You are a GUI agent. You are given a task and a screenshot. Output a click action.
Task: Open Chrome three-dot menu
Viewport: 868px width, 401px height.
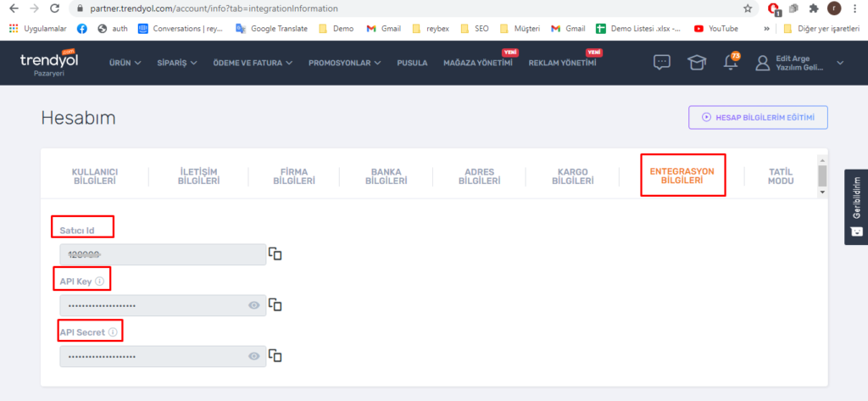click(x=856, y=8)
